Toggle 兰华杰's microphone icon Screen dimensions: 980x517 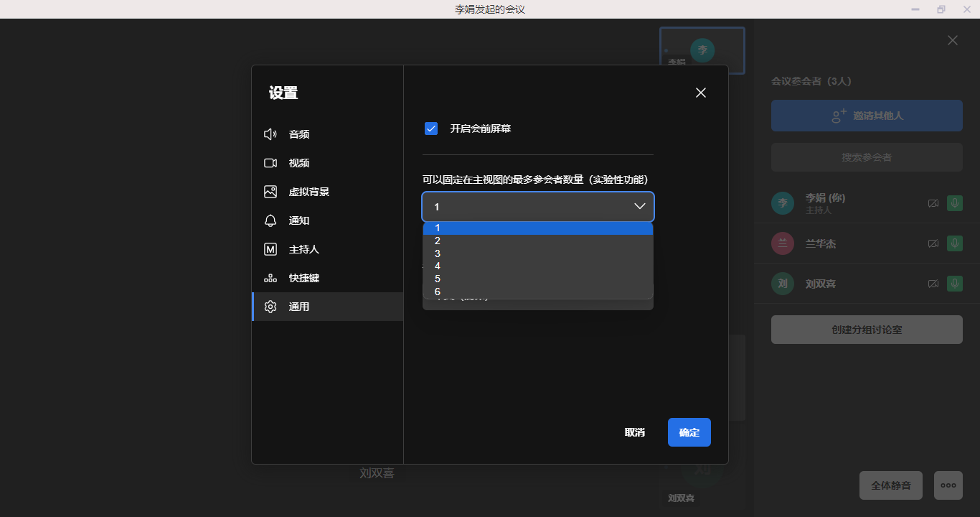tap(954, 243)
